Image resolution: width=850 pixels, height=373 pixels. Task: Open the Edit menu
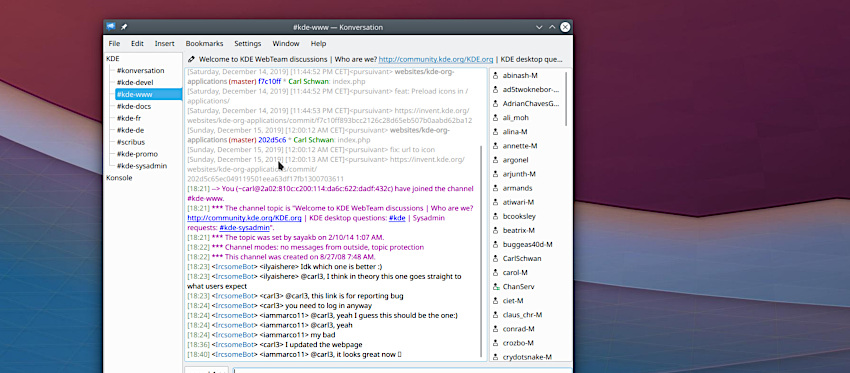tap(137, 43)
